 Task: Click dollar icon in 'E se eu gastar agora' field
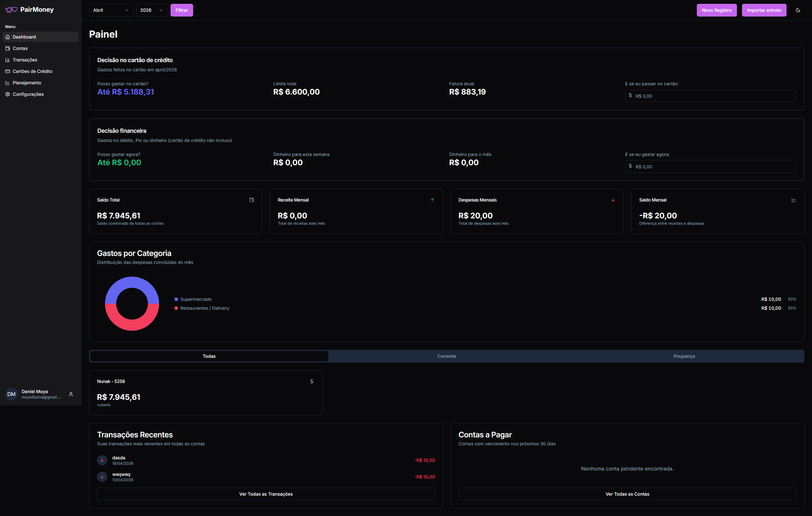click(630, 166)
